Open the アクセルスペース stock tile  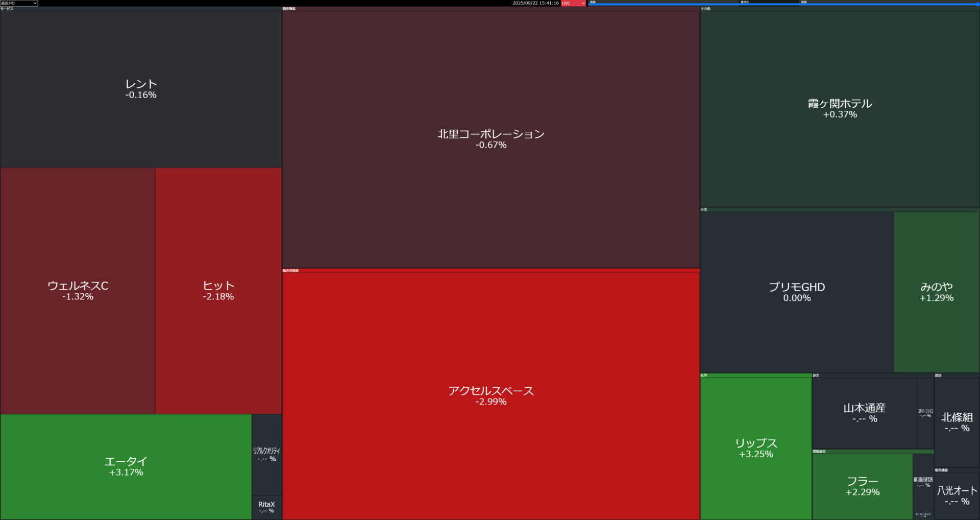491,396
